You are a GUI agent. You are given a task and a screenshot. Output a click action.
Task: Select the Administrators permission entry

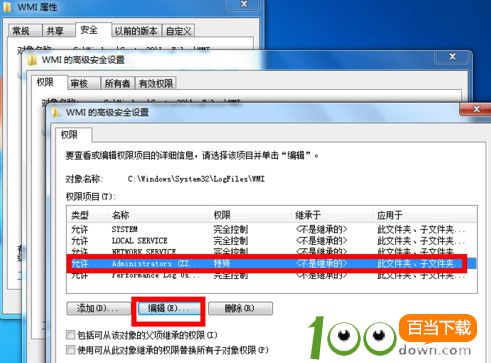point(271,263)
